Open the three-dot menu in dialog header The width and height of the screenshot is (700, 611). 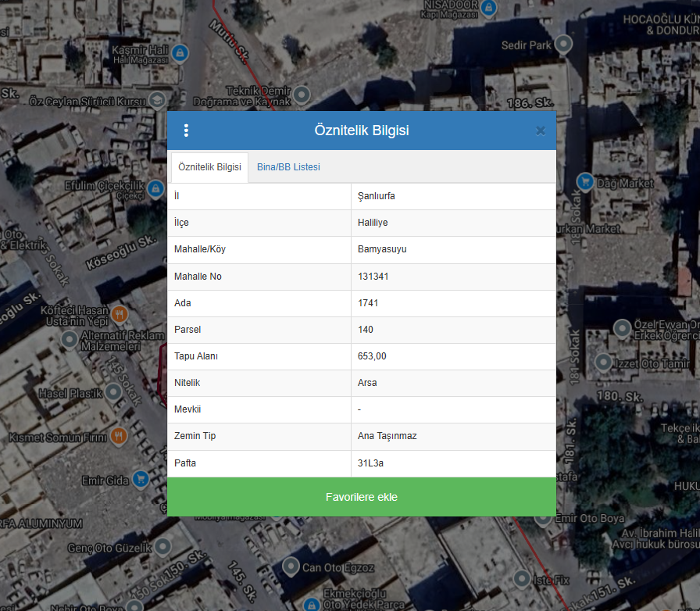[186, 130]
